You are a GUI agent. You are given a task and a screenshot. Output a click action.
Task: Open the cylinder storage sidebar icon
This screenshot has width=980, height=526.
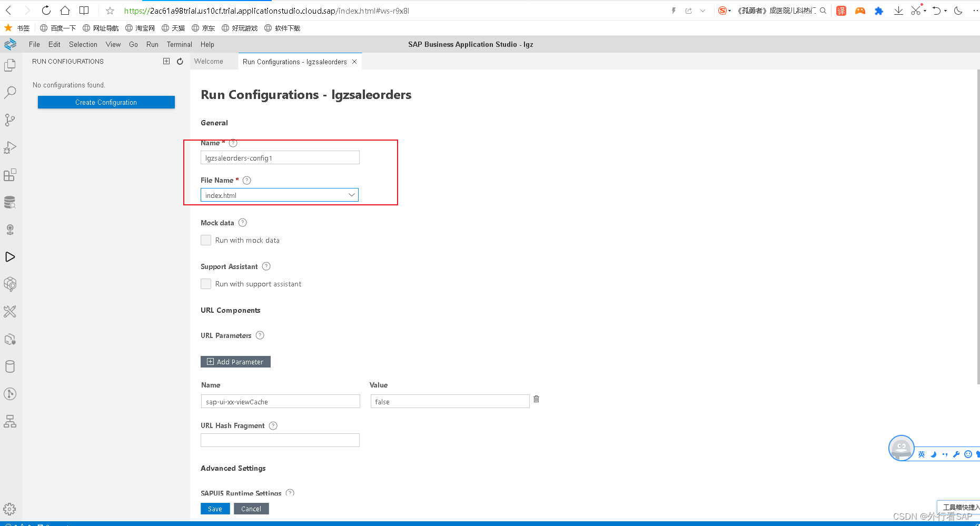(10, 366)
